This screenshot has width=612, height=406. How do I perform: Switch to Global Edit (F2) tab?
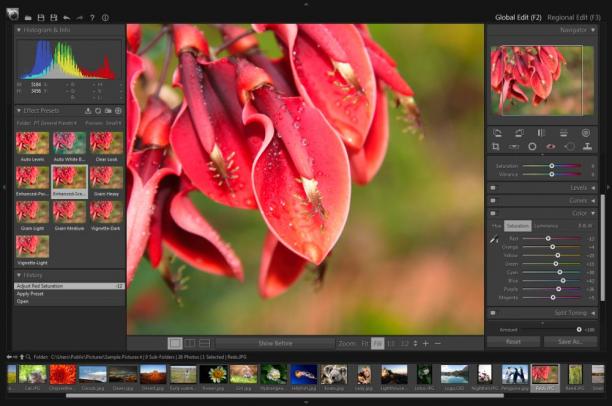point(518,18)
